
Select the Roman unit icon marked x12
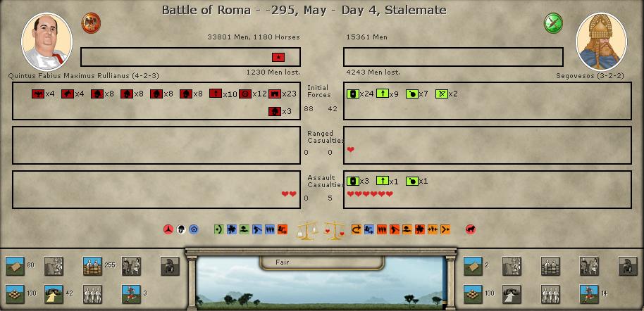[245, 94]
